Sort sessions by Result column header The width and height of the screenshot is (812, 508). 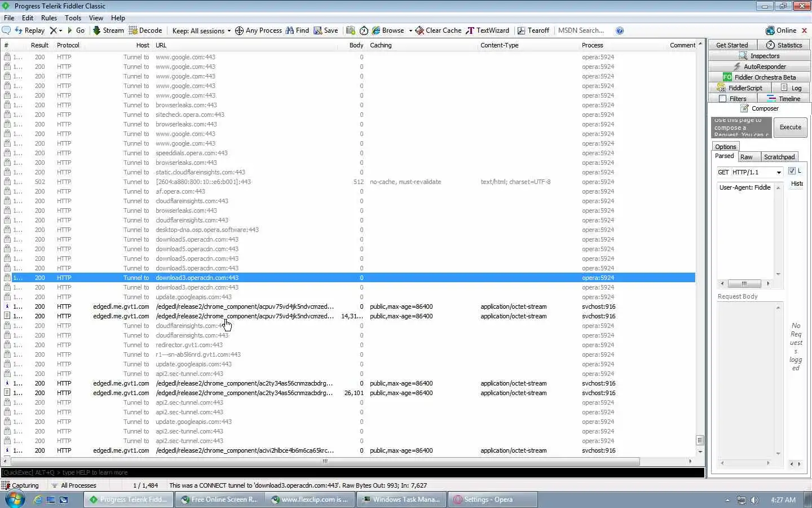click(x=39, y=45)
